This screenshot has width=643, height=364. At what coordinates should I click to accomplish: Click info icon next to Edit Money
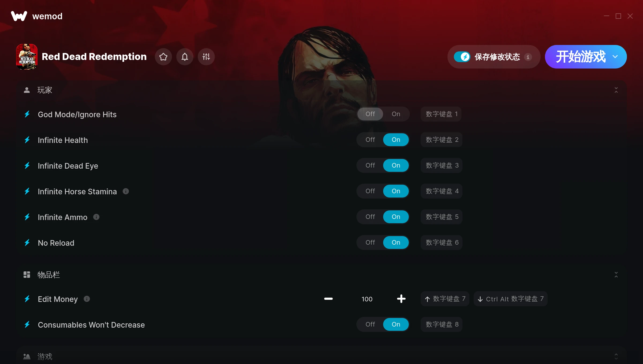(x=87, y=299)
